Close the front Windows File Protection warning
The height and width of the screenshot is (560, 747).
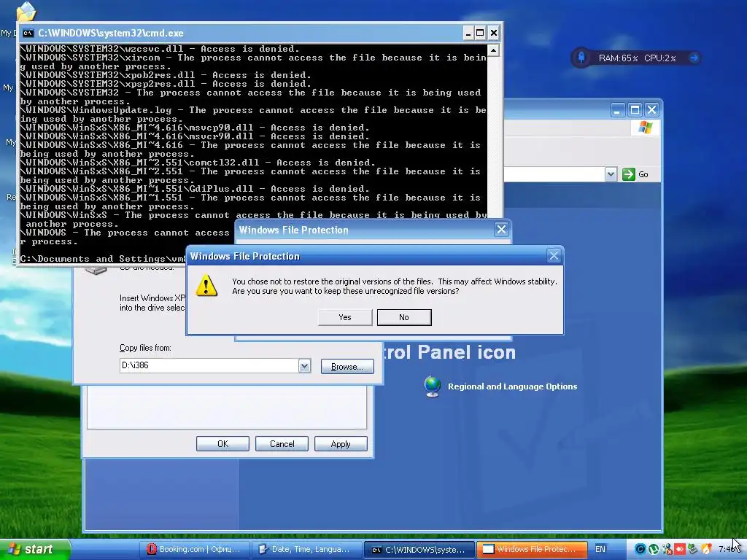coord(554,256)
